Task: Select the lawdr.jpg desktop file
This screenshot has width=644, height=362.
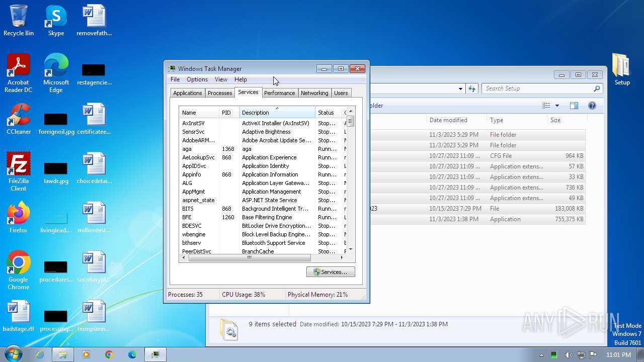Action: coord(56,173)
